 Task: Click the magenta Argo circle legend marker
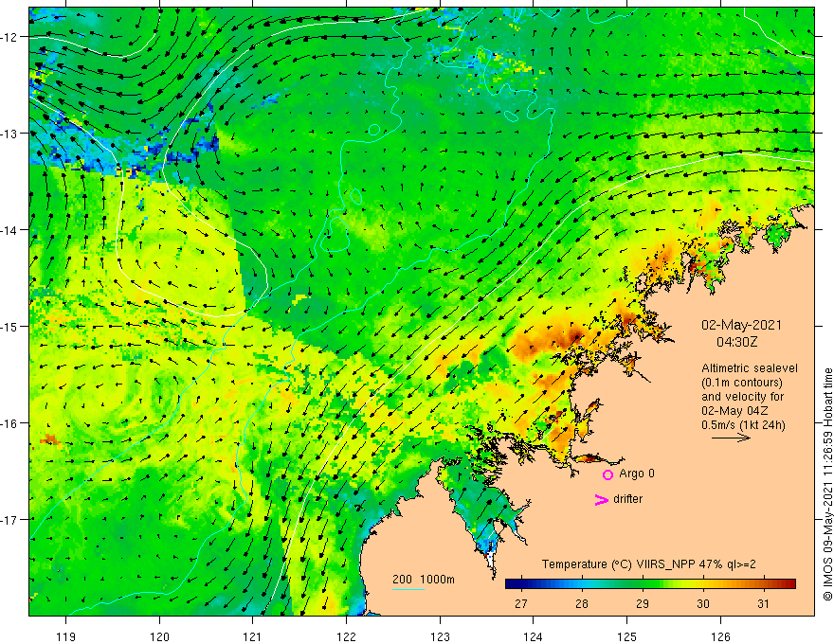click(607, 474)
